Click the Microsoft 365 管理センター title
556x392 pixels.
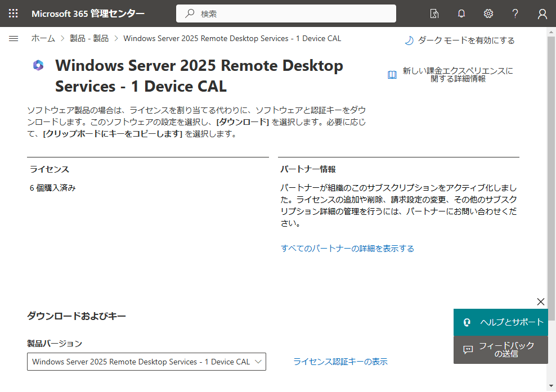(88, 13)
